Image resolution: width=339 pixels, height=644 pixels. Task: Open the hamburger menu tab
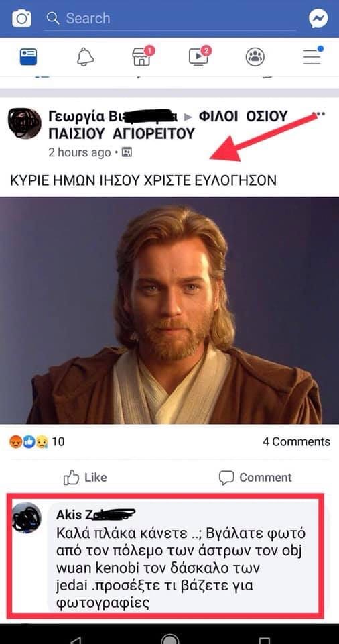[312, 56]
